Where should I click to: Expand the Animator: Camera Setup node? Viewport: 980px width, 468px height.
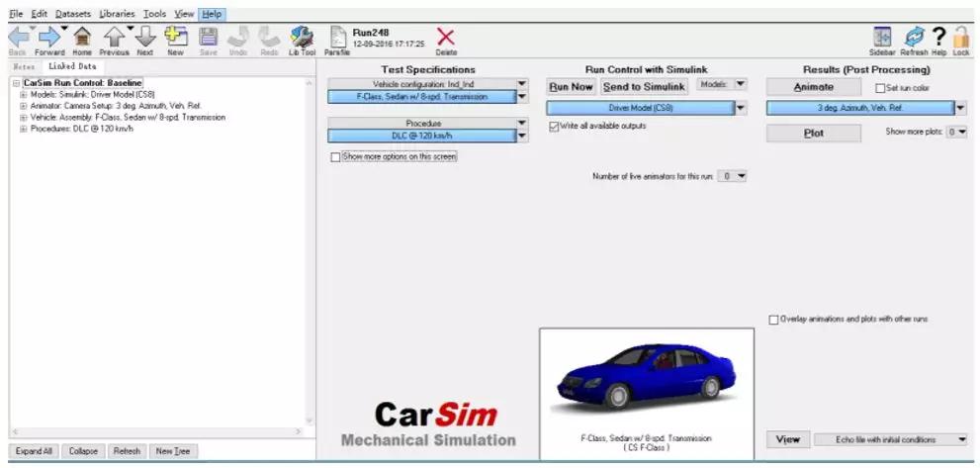[24, 106]
